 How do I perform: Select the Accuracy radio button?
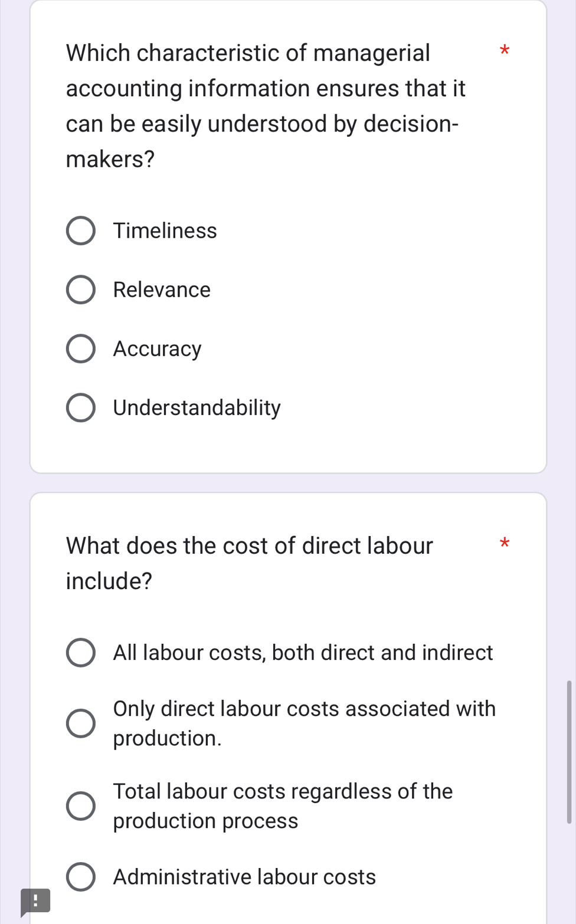(x=81, y=348)
